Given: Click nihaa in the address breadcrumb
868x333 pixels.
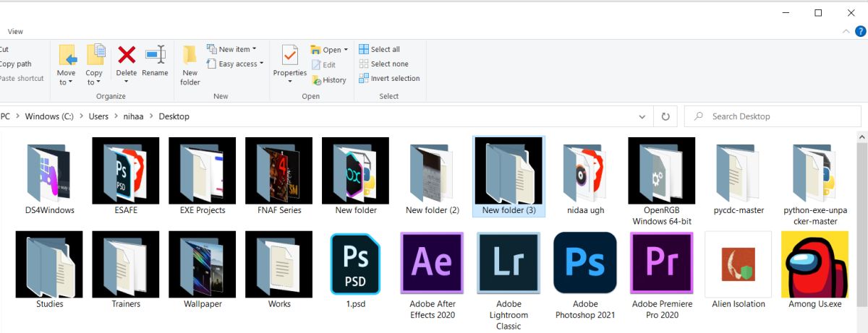Looking at the screenshot, I should click(134, 116).
